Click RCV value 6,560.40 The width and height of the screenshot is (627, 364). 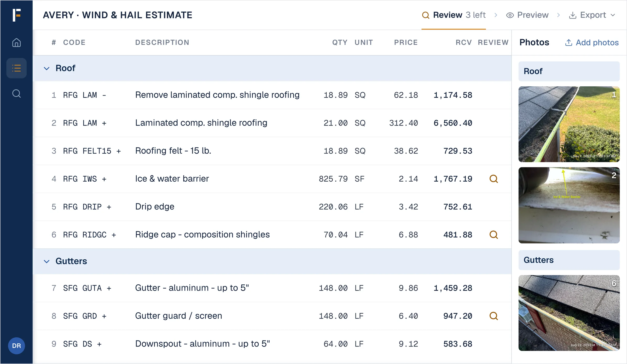point(453,123)
